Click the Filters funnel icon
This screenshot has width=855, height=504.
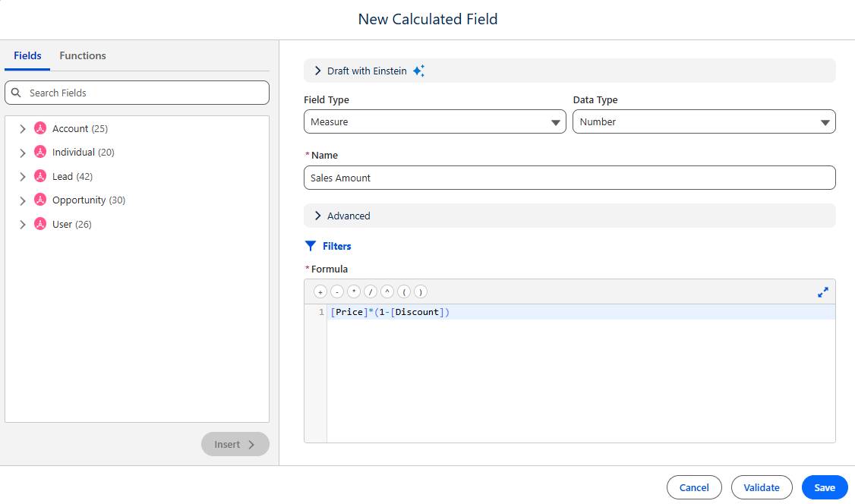coord(309,245)
